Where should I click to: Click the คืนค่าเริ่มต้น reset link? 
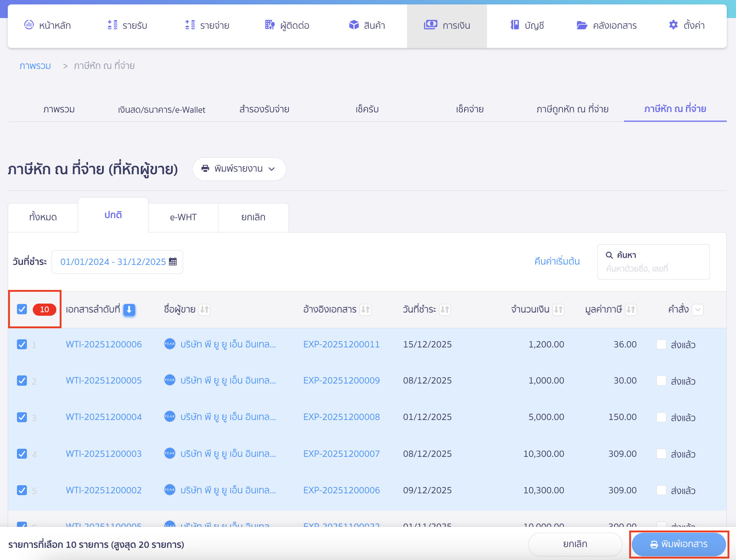click(x=557, y=262)
